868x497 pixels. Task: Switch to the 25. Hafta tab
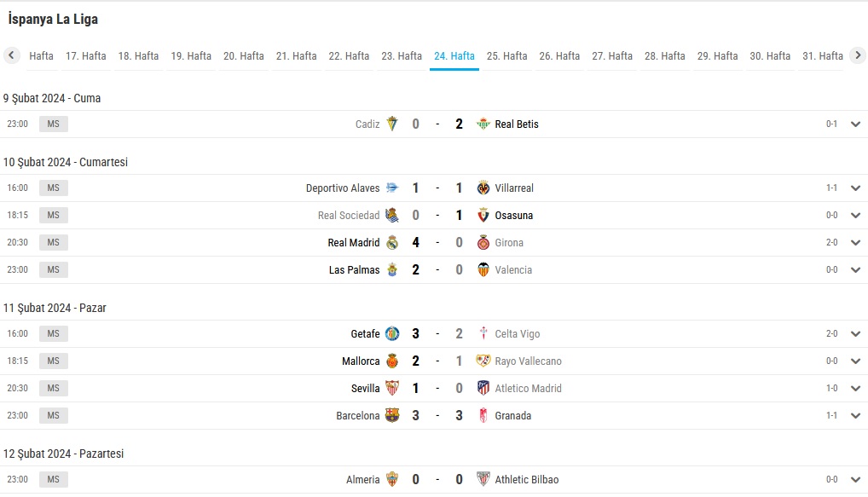pyautogui.click(x=506, y=56)
